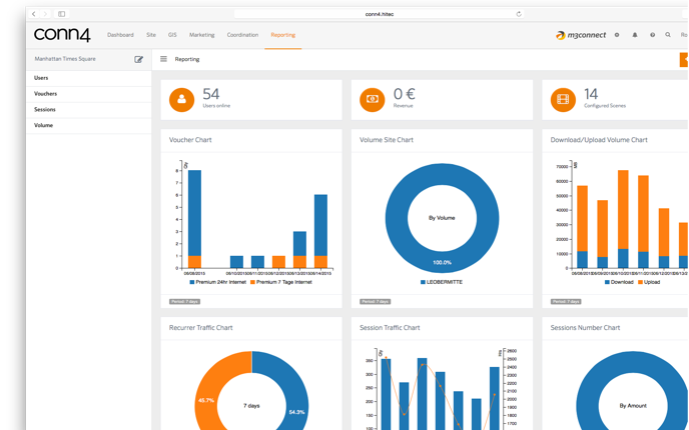
Task: Open settings gear icon in header
Action: (x=617, y=35)
